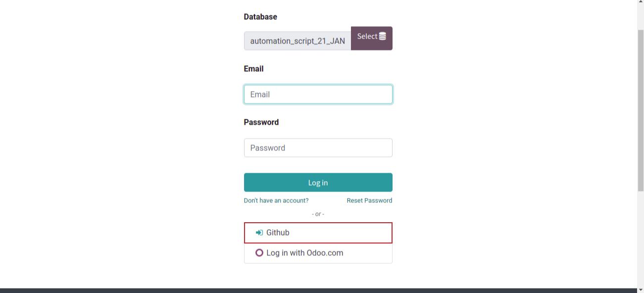Focus the Password input field

[318, 148]
